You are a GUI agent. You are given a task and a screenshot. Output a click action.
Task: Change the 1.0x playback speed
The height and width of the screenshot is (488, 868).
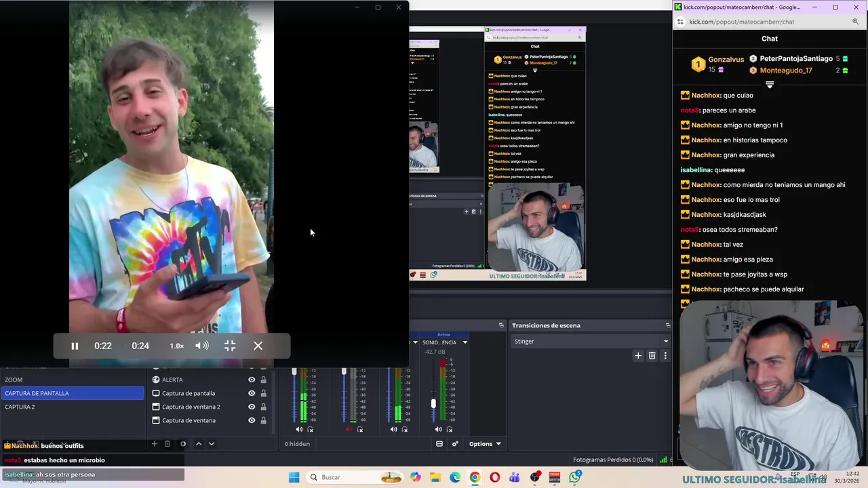pyautogui.click(x=176, y=346)
